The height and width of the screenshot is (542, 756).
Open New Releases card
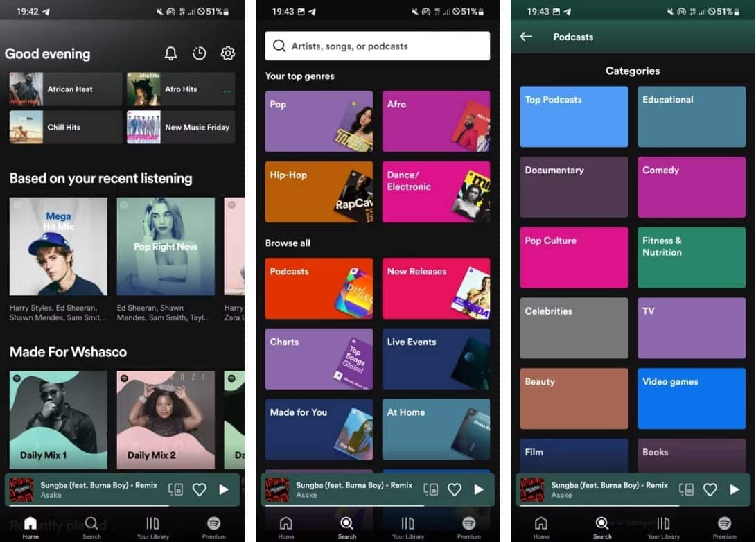coord(437,288)
